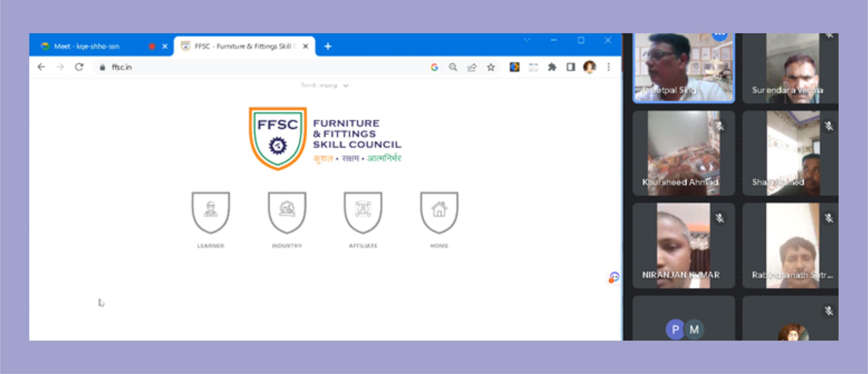This screenshot has height=374, width=868.
Task: Reload the page with refresh icon
Action: [79, 67]
